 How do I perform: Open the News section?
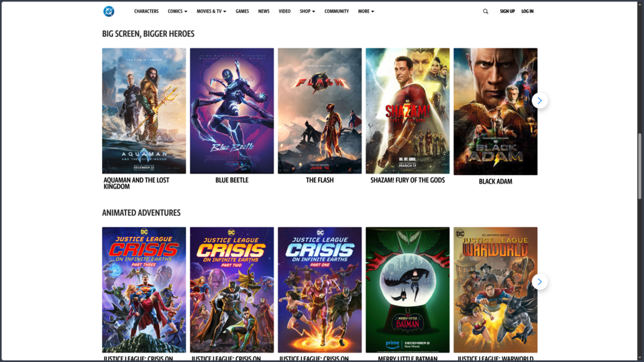point(264,11)
